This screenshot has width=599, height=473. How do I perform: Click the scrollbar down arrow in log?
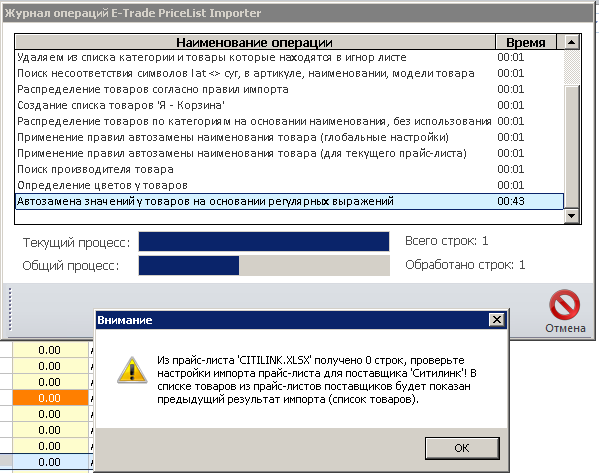(571, 216)
